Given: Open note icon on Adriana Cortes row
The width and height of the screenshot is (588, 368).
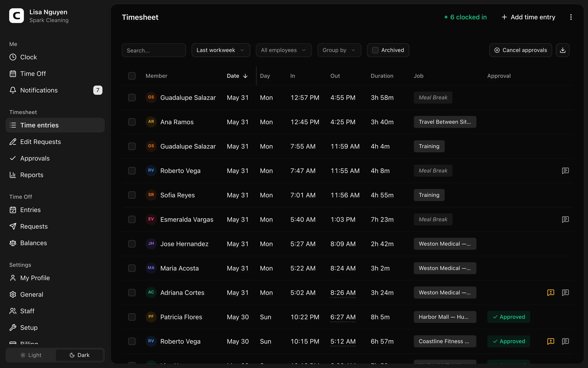Looking at the screenshot, I should (565, 293).
